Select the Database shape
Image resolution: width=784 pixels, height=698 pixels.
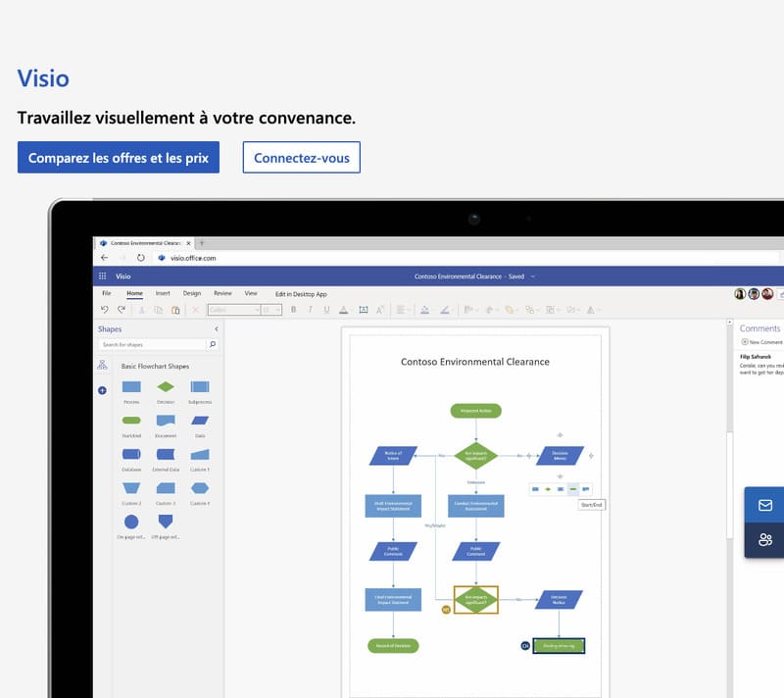(130, 453)
